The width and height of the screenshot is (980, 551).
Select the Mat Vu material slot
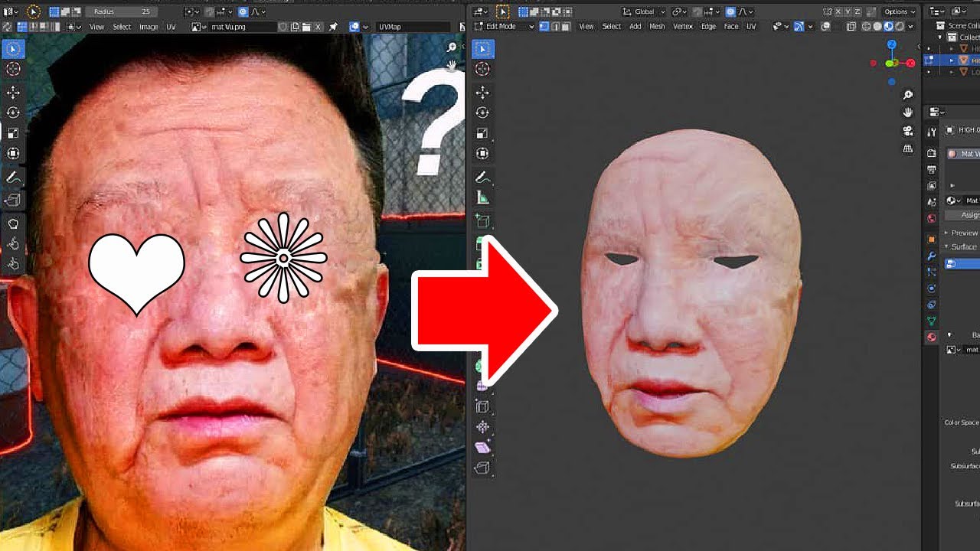tap(962, 154)
